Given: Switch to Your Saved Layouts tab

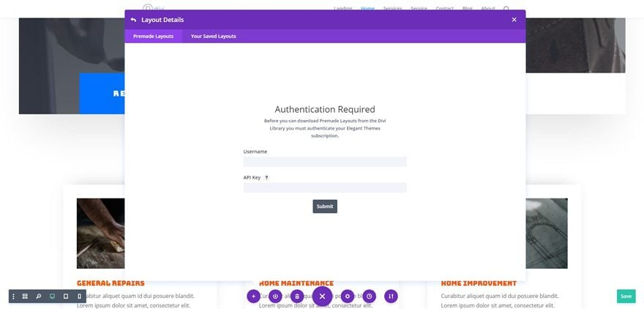Looking at the screenshot, I should click(x=213, y=36).
